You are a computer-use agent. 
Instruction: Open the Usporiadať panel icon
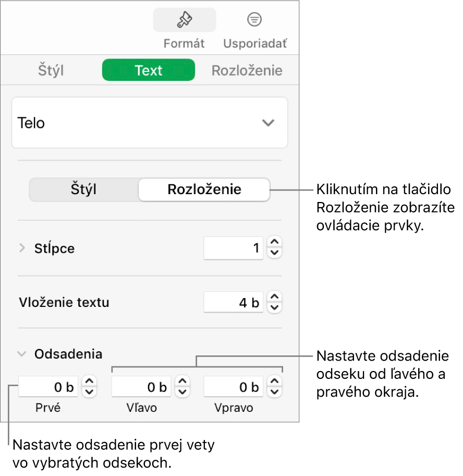pyautogui.click(x=254, y=19)
